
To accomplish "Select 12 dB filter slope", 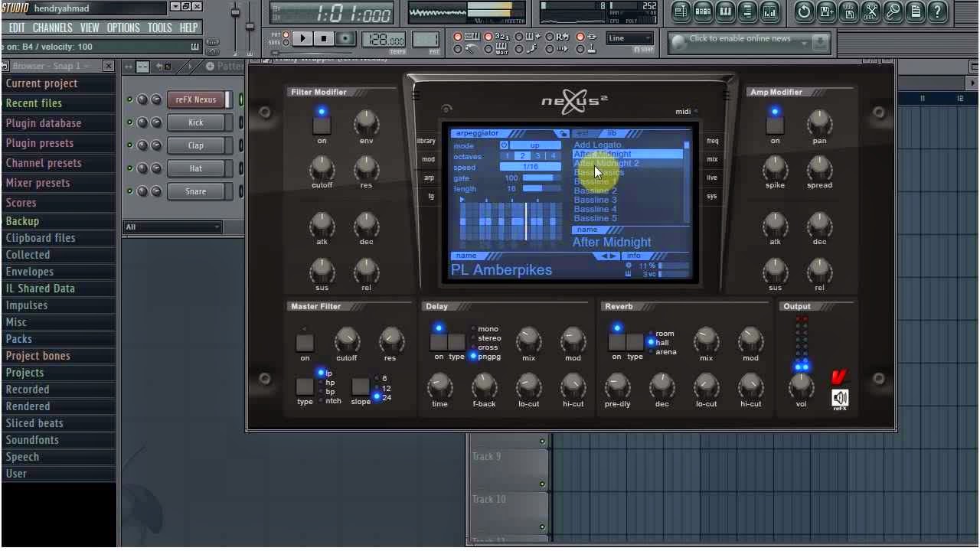I will click(383, 388).
